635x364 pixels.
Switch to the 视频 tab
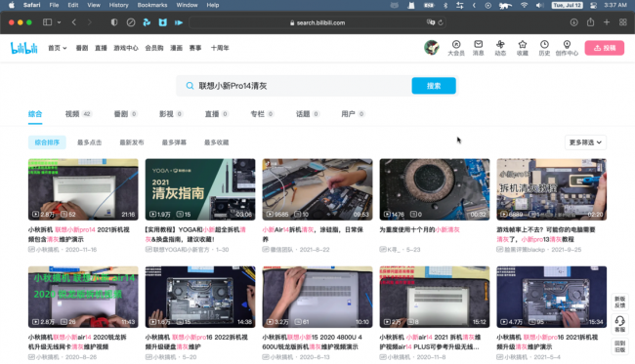click(78, 114)
